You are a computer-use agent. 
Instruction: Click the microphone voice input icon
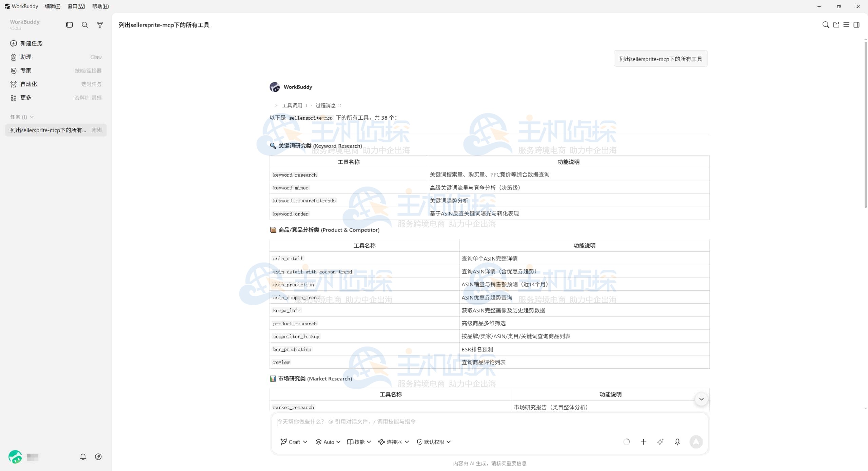coord(677,442)
